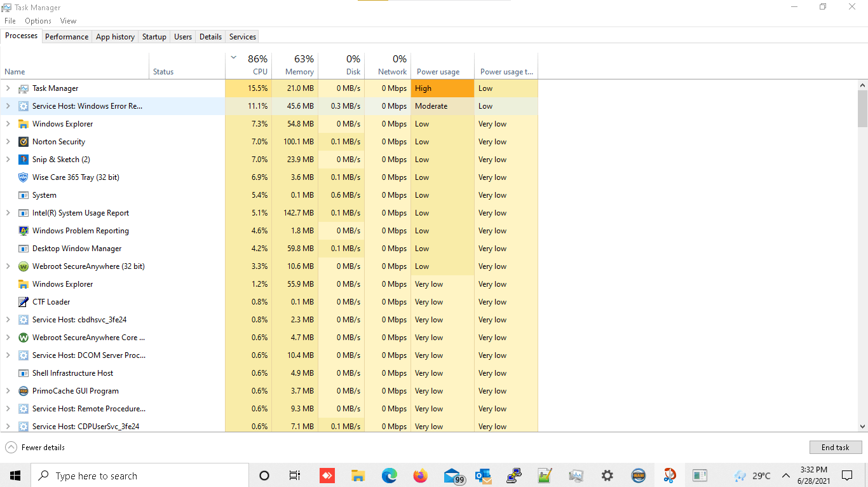Expand the PrimoCache GUI Program row
The image size is (868, 487).
tap(8, 391)
